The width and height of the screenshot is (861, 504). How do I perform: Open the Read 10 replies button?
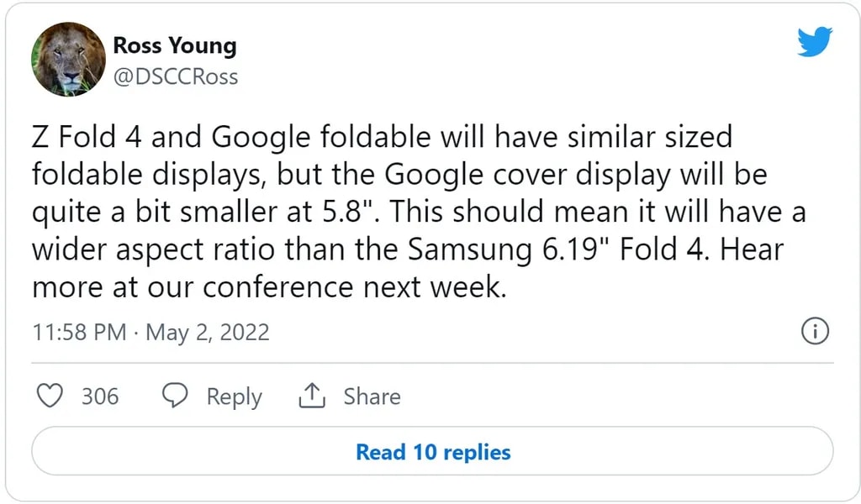pos(432,452)
